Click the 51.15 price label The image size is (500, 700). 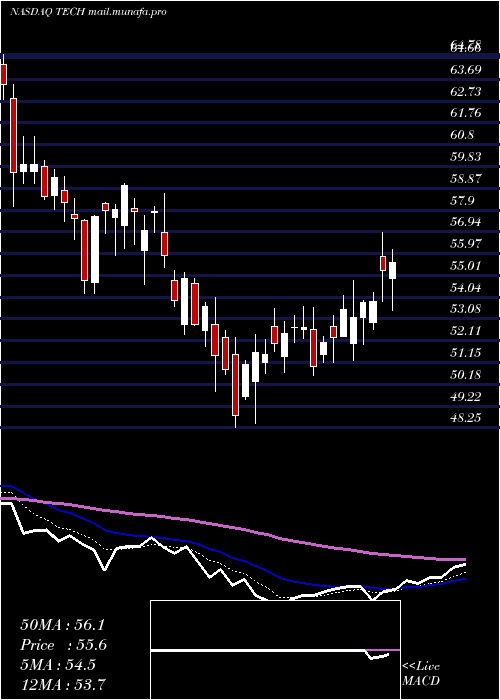click(x=466, y=353)
